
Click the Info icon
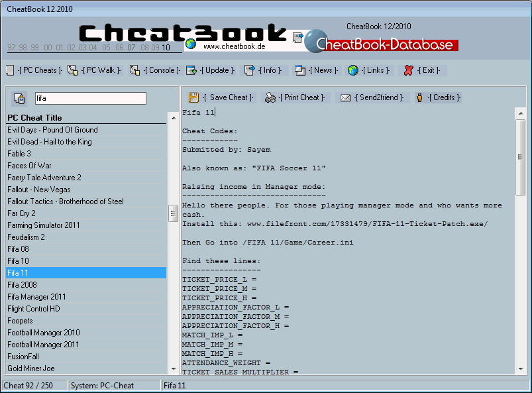pyautogui.click(x=250, y=70)
